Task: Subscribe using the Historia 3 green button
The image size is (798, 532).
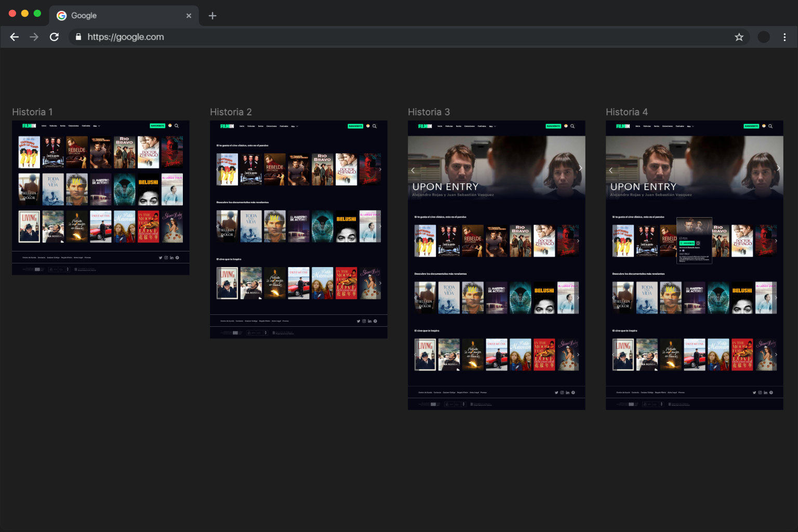Action: (x=553, y=126)
